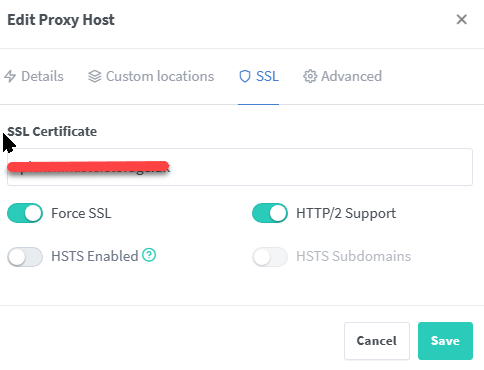Close the Edit Proxy Host dialog
The width and height of the screenshot is (484, 370).
(461, 19)
